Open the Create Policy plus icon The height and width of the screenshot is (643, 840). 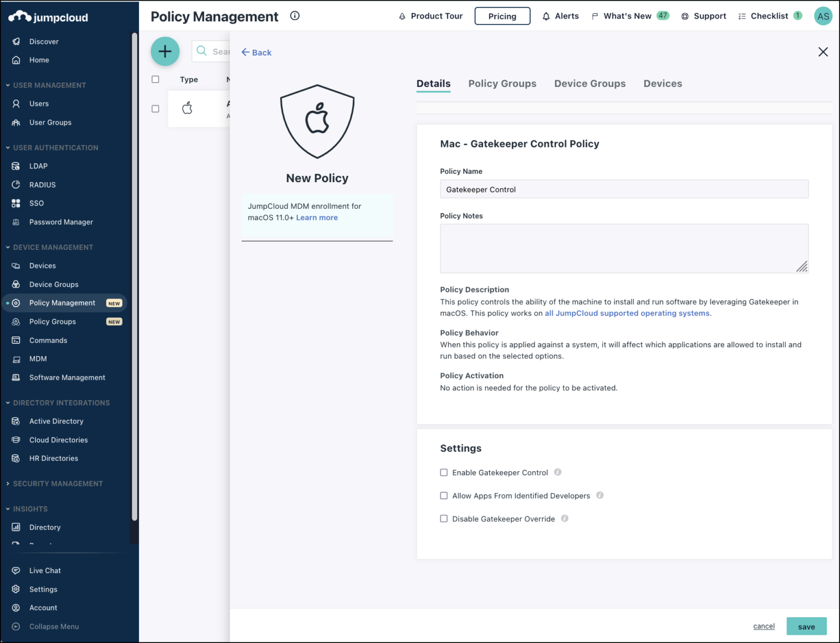165,51
